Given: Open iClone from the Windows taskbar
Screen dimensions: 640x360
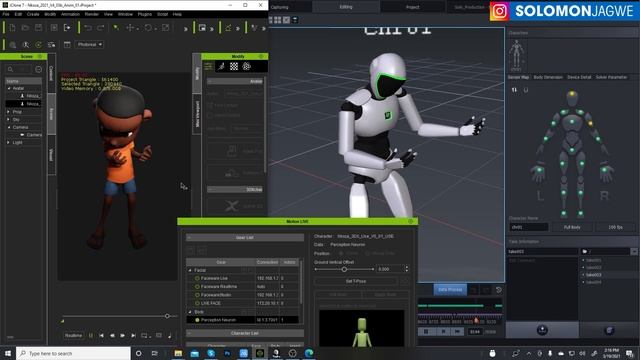Looking at the screenshot, I should 260,353.
